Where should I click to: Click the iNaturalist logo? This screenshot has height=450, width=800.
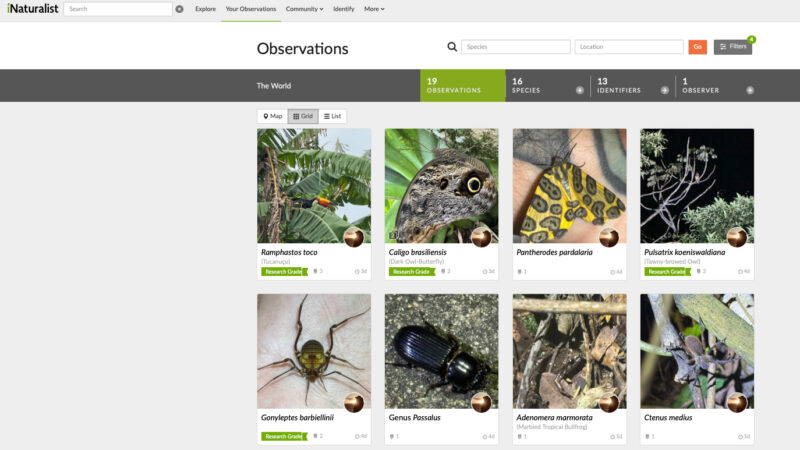pyautogui.click(x=33, y=9)
